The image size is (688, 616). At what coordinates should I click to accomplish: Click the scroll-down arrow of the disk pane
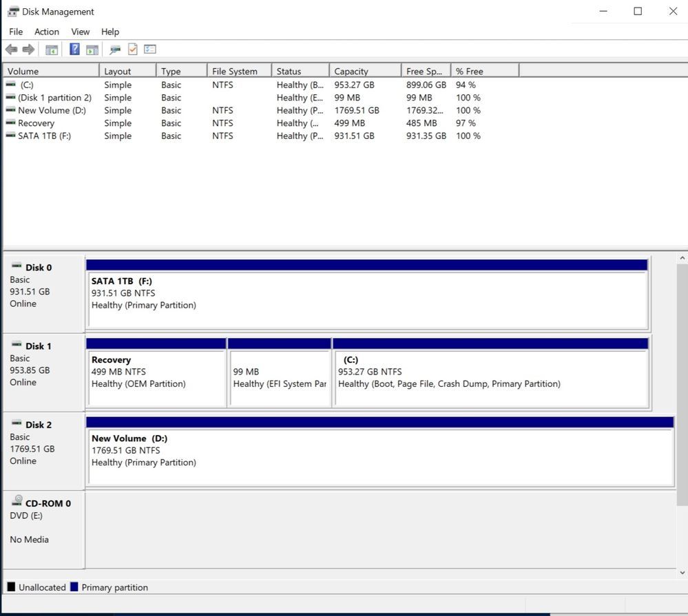[682, 572]
